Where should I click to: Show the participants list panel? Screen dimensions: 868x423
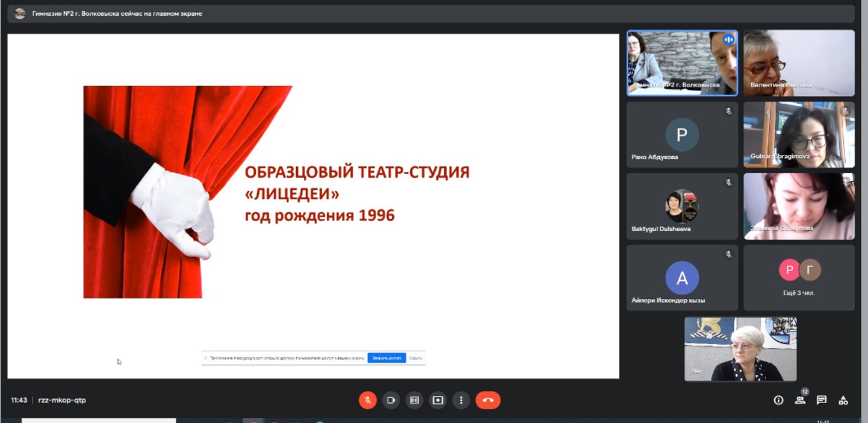coord(800,400)
